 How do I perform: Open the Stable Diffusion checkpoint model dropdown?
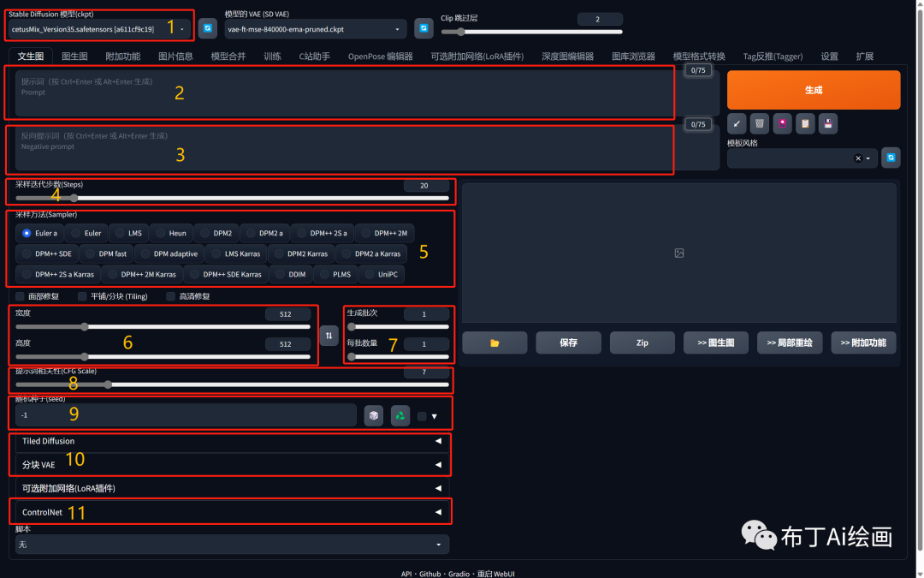pyautogui.click(x=98, y=29)
